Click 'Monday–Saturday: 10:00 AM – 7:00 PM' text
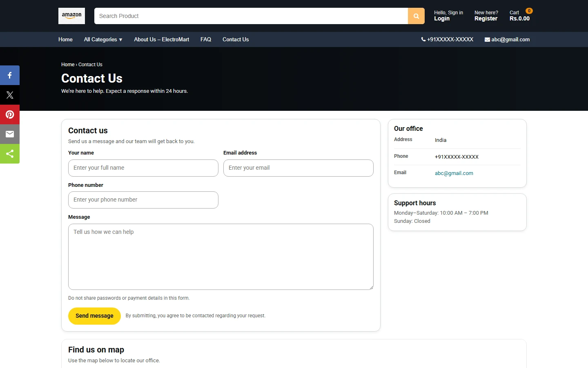This screenshot has width=588, height=368. click(x=441, y=213)
